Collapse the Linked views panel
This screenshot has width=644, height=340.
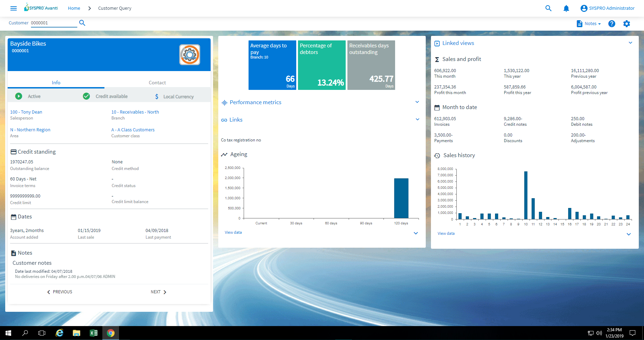point(630,43)
